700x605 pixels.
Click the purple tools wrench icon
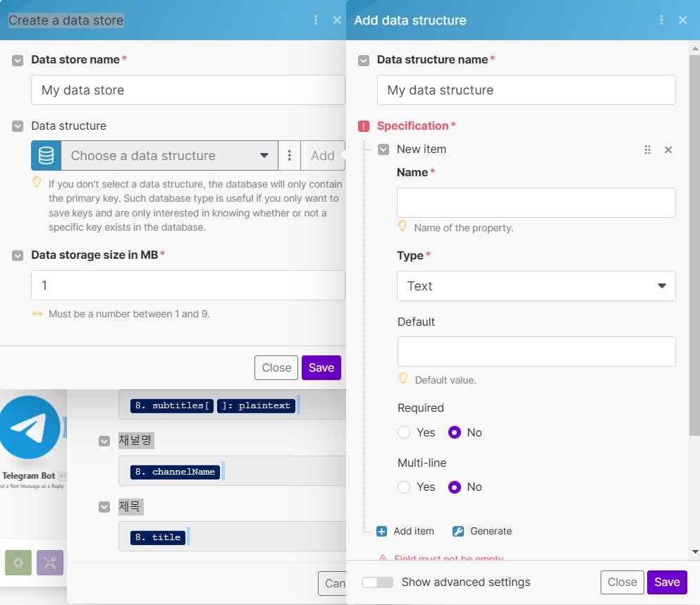(x=50, y=563)
